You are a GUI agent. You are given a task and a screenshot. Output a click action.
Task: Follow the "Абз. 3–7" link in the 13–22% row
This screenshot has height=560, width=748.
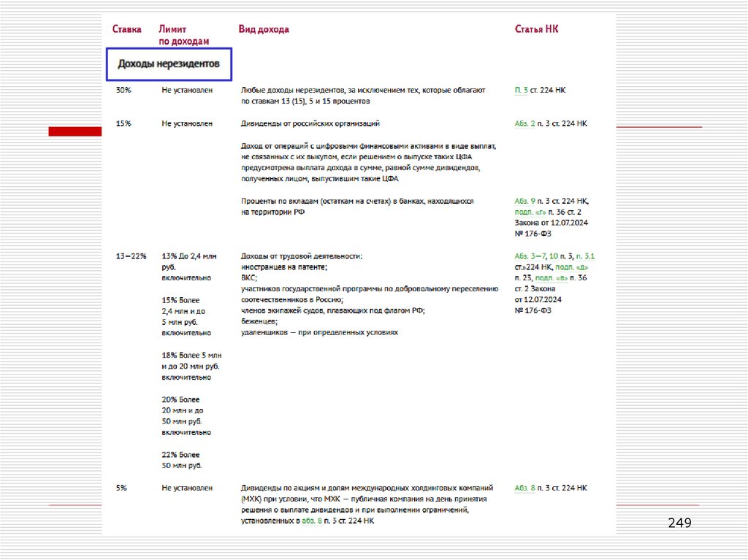pyautogui.click(x=530, y=256)
